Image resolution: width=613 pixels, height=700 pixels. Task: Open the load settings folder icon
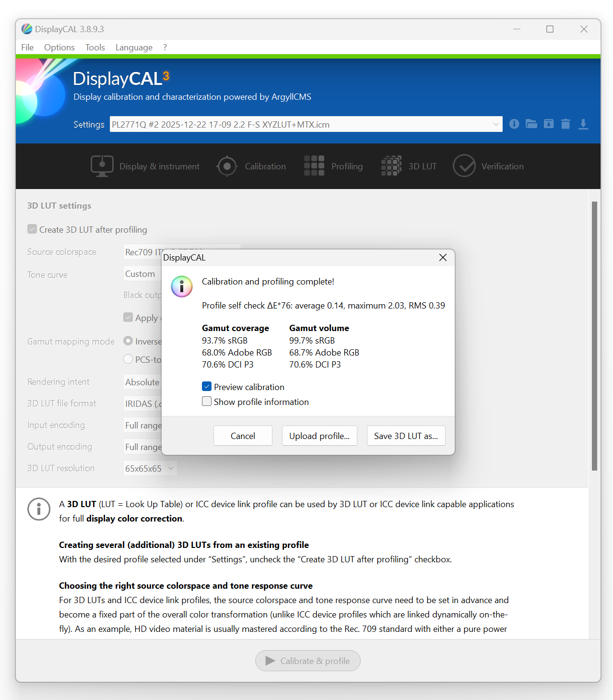click(x=531, y=124)
